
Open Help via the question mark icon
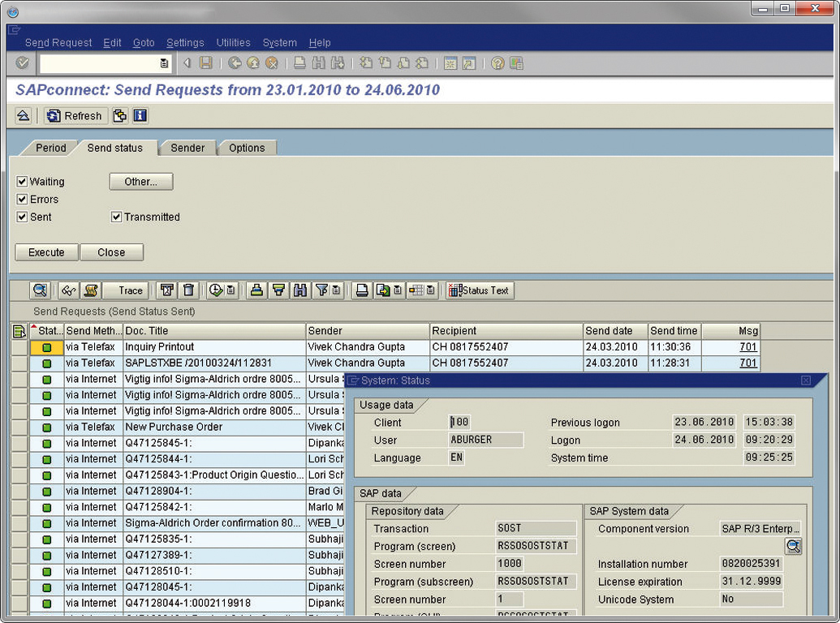tap(498, 63)
